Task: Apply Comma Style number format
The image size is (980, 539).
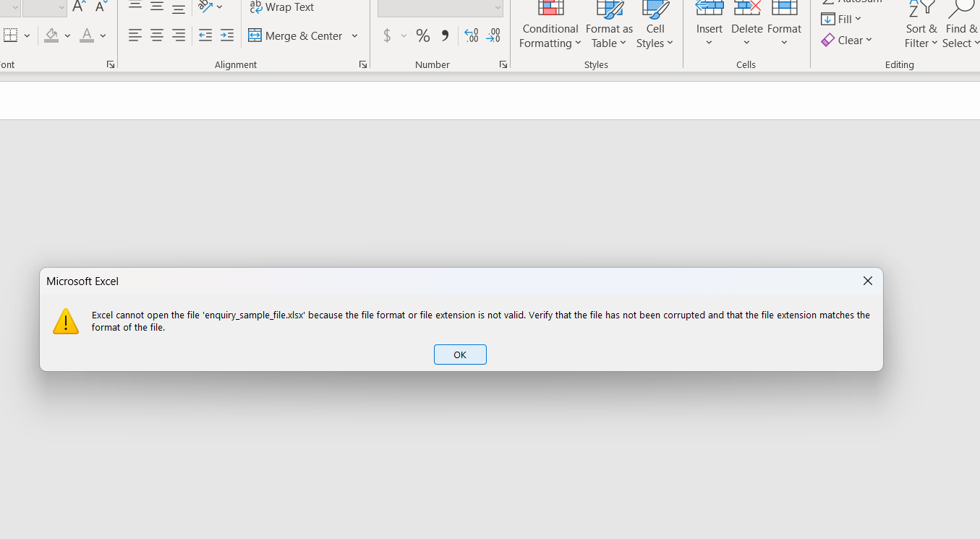Action: point(445,35)
